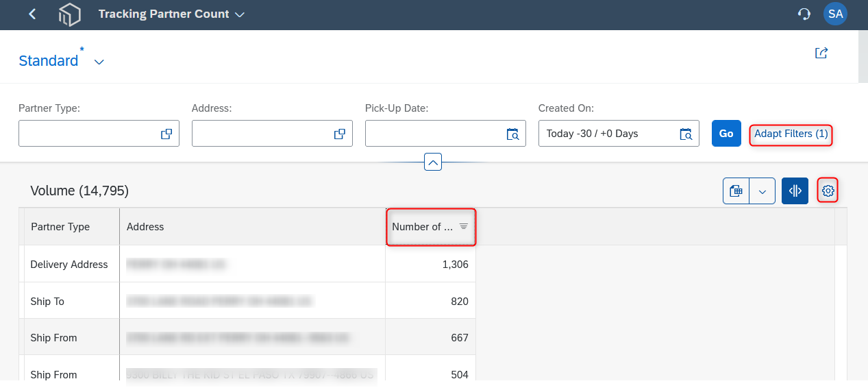Open Number of column header menu
Image resolution: width=868 pixels, height=390 pixels.
[x=431, y=227]
